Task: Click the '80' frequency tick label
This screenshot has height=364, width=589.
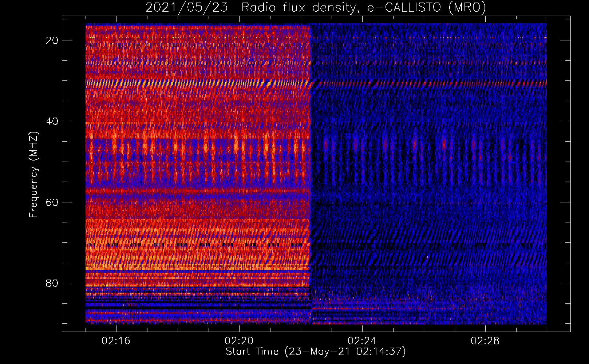Action: 52,283
